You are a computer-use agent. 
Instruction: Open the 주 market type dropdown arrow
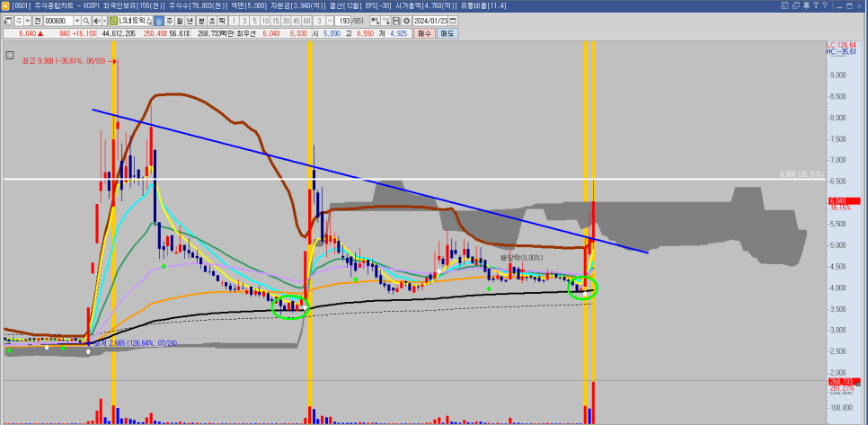pyautogui.click(x=28, y=21)
